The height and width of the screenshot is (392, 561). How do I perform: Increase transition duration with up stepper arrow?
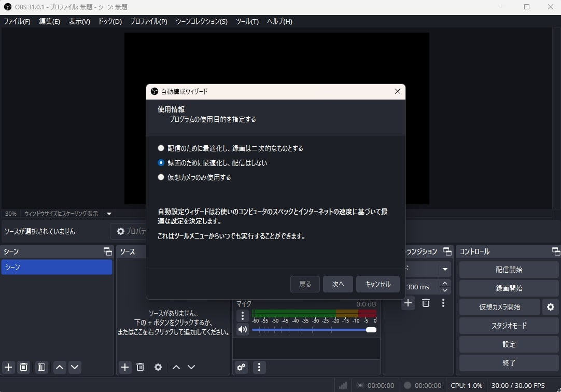click(444, 283)
